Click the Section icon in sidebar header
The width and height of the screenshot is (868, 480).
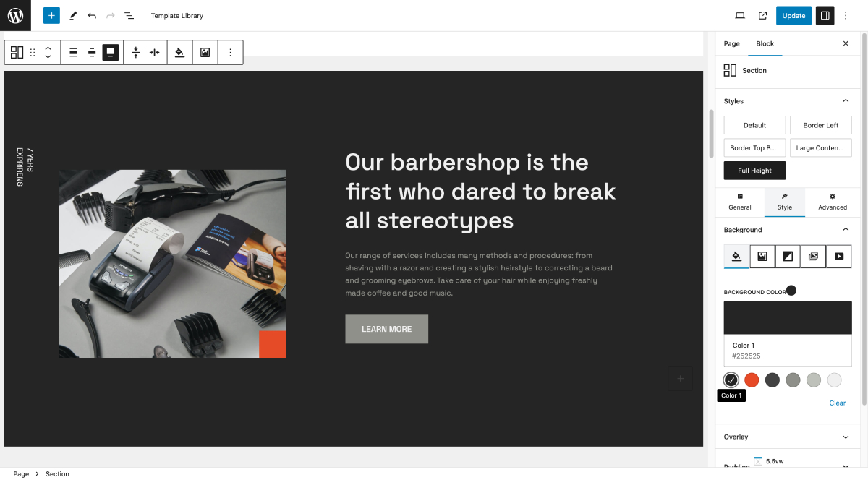(731, 70)
